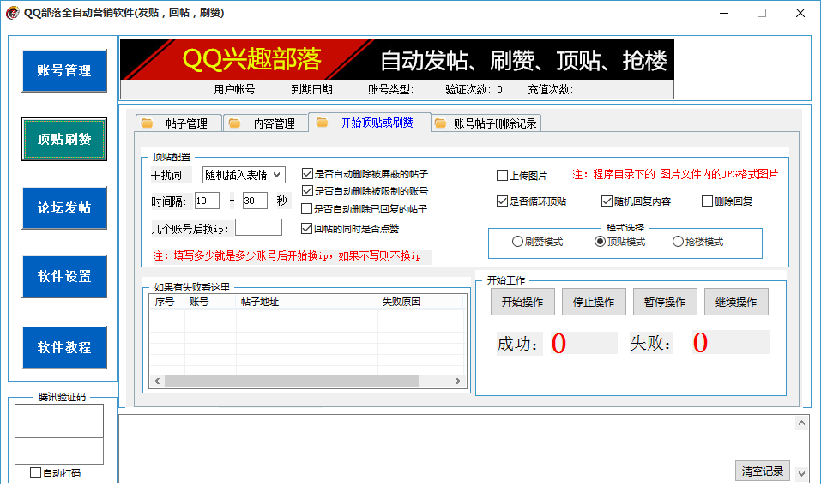
Task: Maximize the application window
Action: pyautogui.click(x=762, y=13)
